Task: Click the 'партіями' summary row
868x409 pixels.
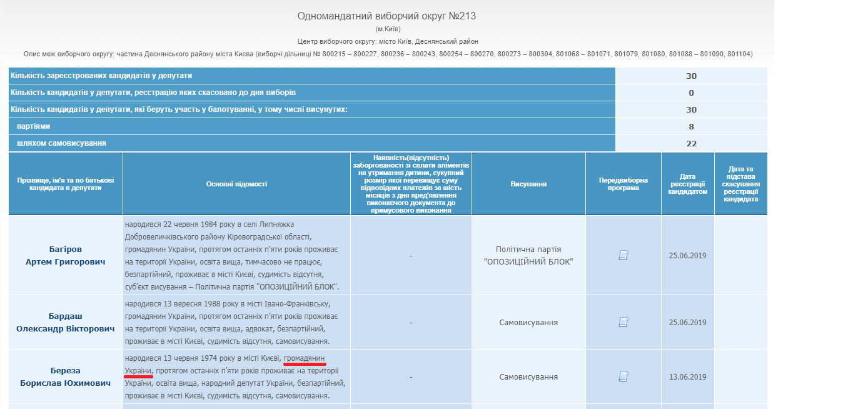Action: 34,126
